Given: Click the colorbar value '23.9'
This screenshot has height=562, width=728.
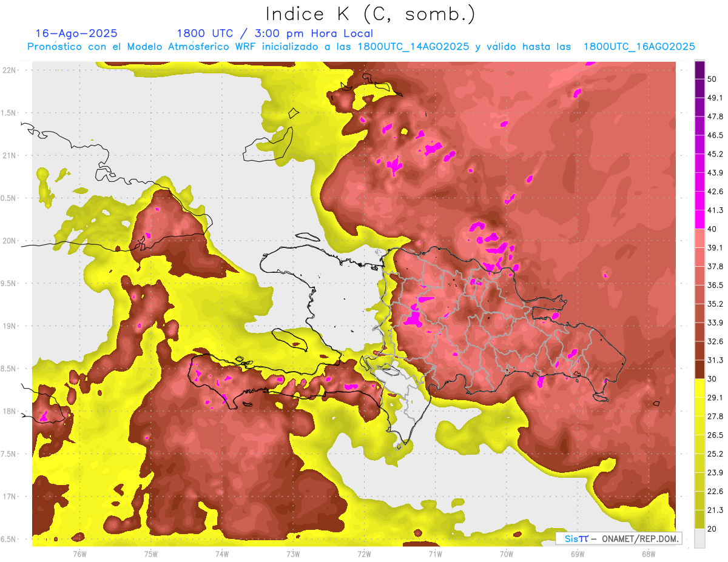Looking at the screenshot, I should pos(715,472).
